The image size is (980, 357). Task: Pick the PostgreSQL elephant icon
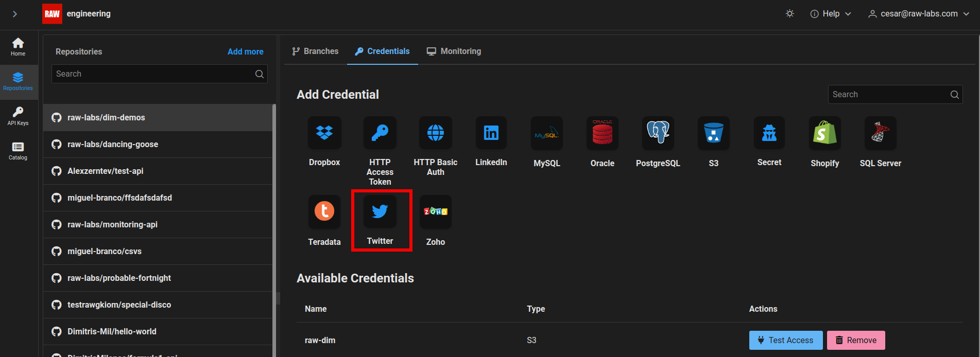658,133
